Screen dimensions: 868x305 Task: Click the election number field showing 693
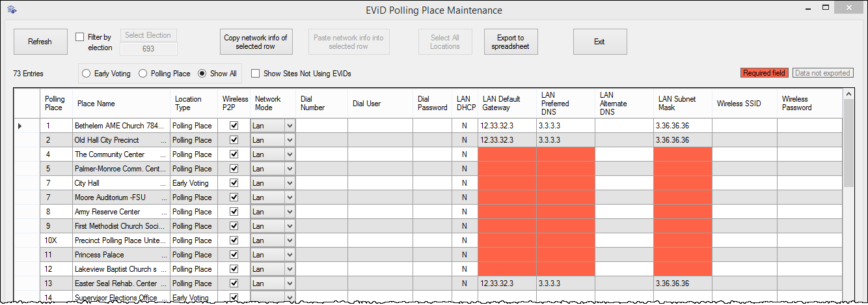(148, 49)
